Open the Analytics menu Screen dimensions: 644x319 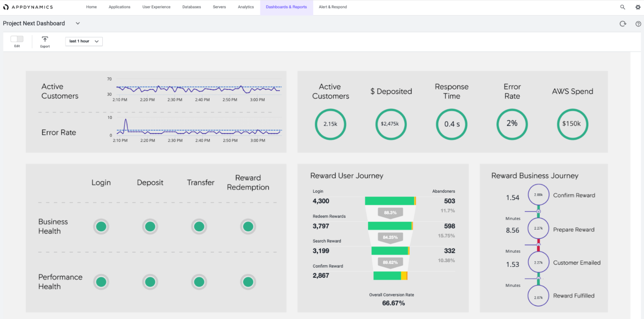click(x=246, y=7)
